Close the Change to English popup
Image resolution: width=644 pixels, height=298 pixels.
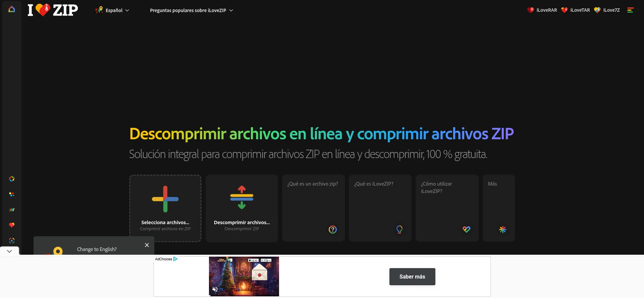(x=147, y=245)
